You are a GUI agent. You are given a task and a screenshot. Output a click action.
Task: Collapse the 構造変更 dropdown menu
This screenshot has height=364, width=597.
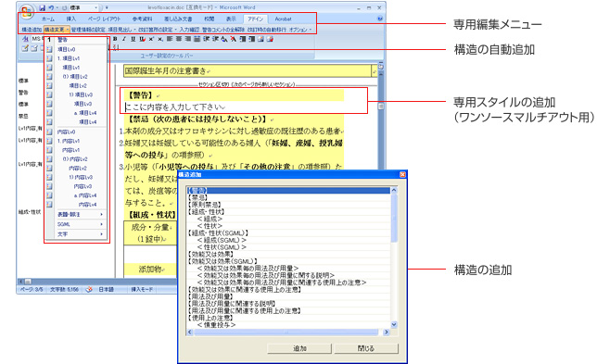tap(57, 30)
